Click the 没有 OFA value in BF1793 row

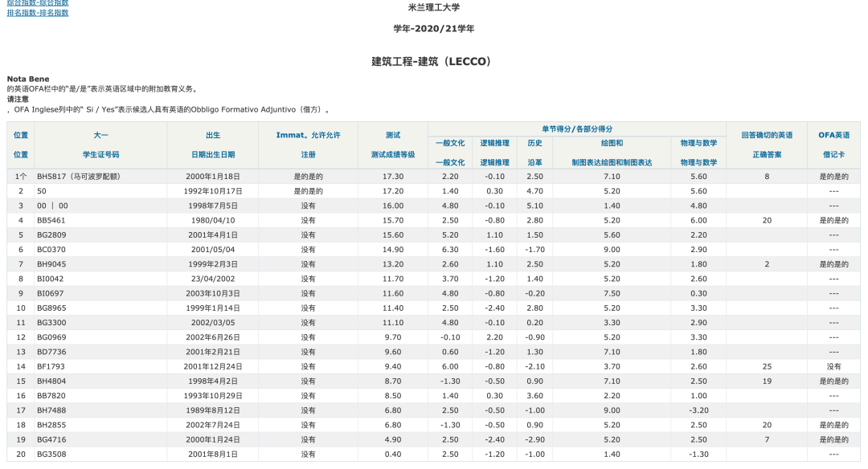[833, 367]
